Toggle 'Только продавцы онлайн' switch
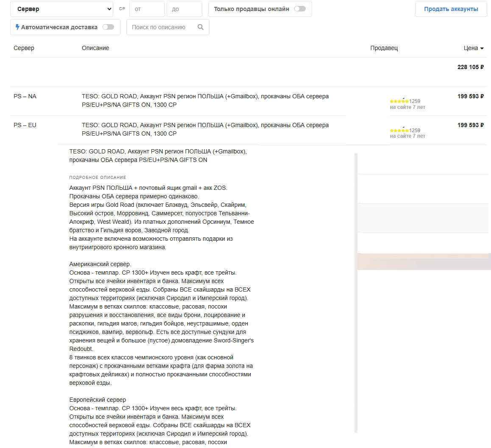The width and height of the screenshot is (491, 448). click(x=300, y=9)
